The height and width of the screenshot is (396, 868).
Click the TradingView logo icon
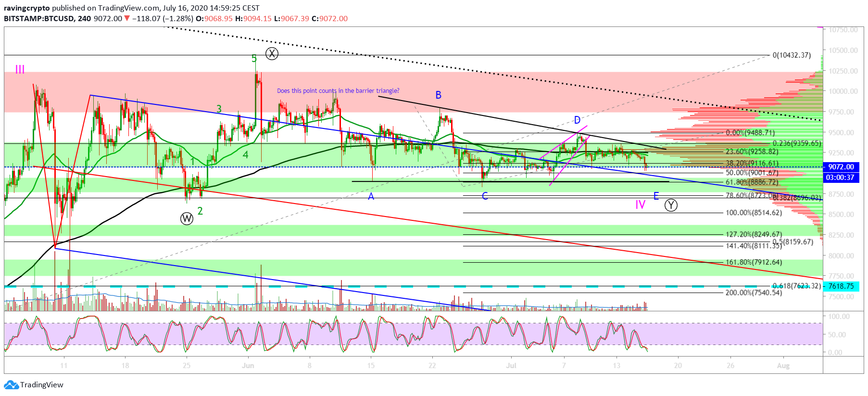pyautogui.click(x=11, y=385)
